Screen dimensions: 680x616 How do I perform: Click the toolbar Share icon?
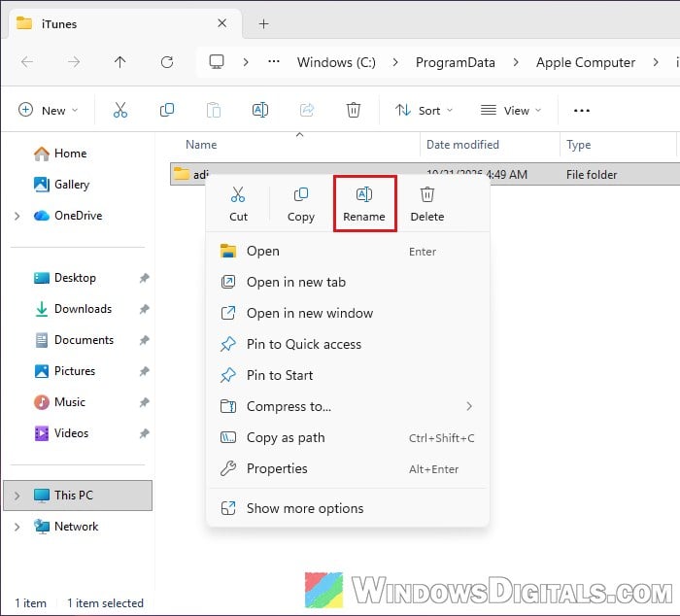point(307,110)
